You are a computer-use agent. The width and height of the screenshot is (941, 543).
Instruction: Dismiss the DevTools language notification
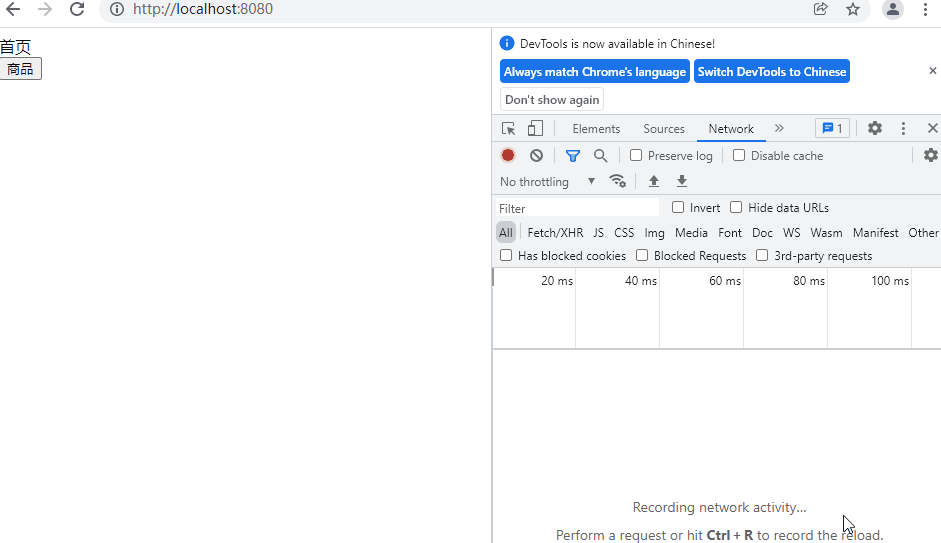coord(933,71)
